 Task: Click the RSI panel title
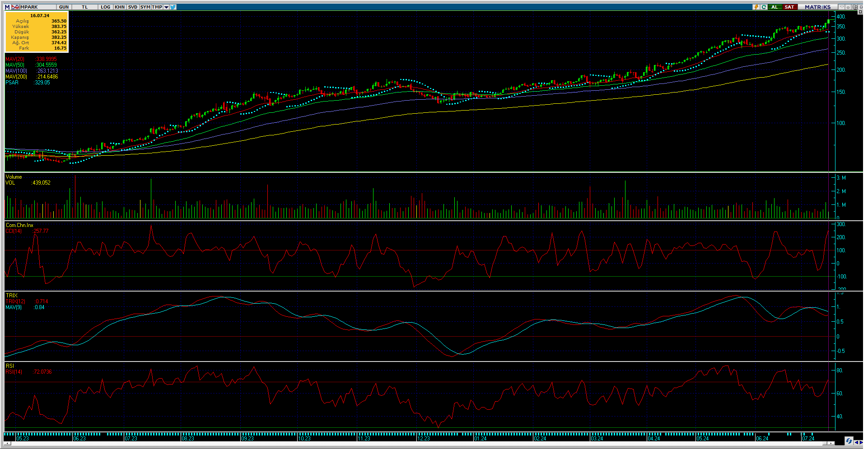(10, 366)
